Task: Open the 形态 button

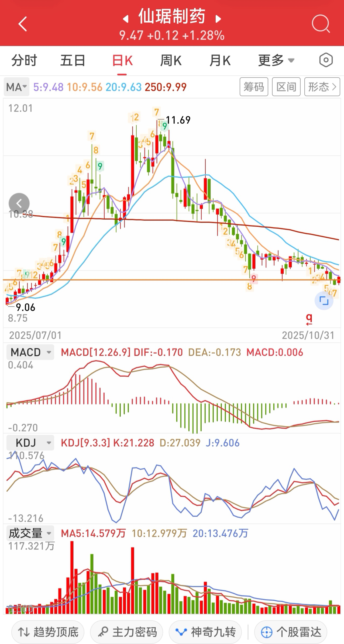Action: 322,87
